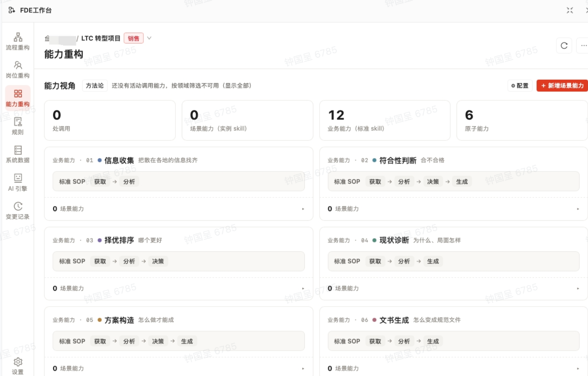This screenshot has height=376, width=588.
Task: Click the 择优排序 capability title
Action: point(119,240)
